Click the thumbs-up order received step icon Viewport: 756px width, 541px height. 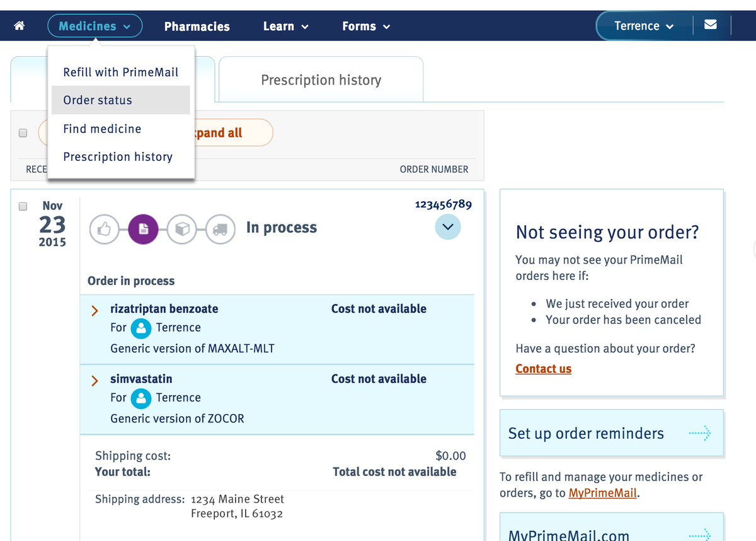(105, 230)
